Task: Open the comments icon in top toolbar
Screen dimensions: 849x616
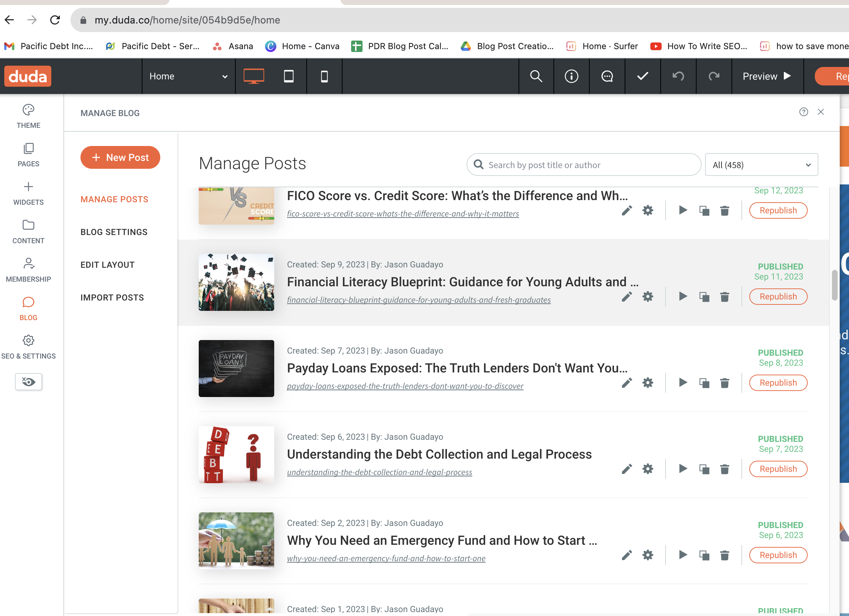Action: [x=607, y=76]
